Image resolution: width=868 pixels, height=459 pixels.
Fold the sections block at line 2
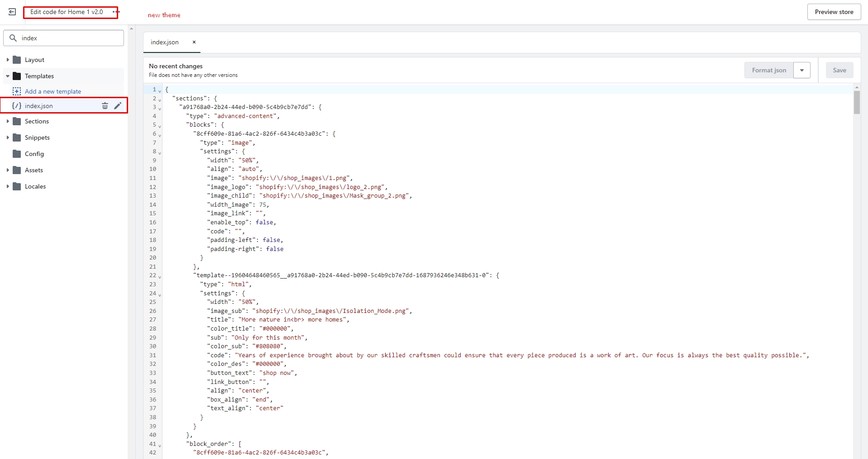(x=160, y=100)
